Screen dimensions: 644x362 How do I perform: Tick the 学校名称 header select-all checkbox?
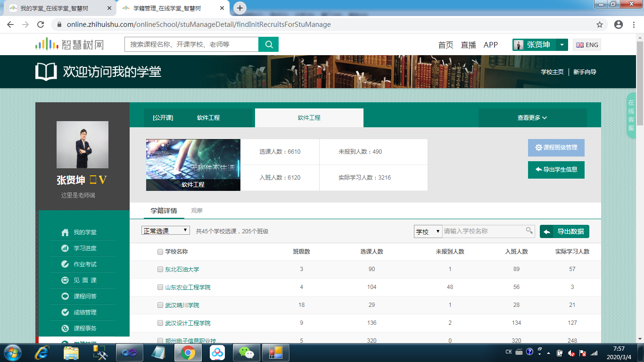(x=160, y=252)
